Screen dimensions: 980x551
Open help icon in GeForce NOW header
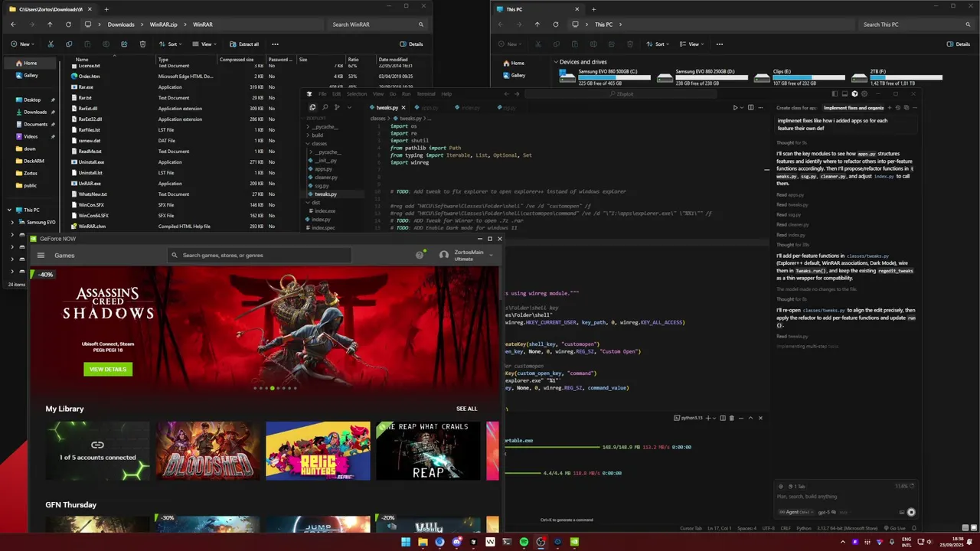pyautogui.click(x=420, y=255)
